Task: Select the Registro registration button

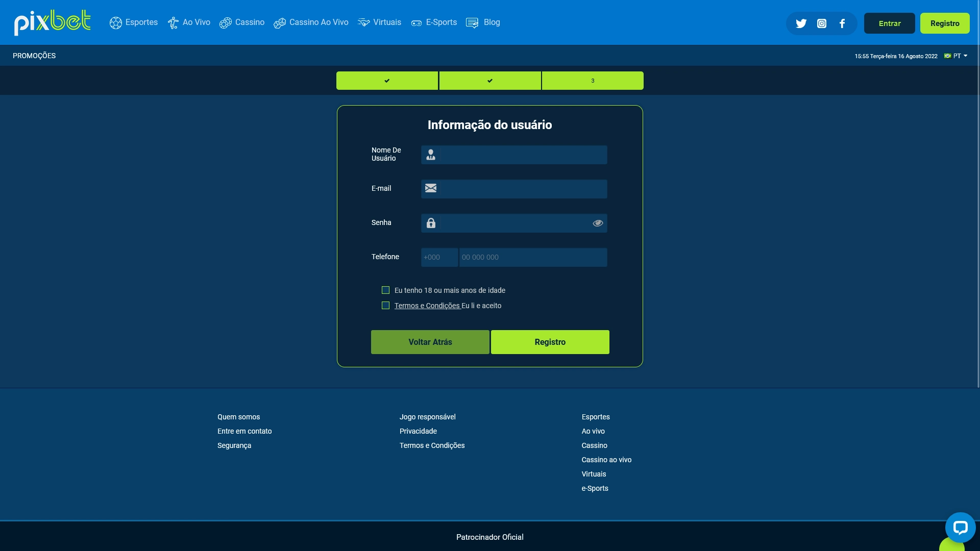Action: [x=549, y=342]
